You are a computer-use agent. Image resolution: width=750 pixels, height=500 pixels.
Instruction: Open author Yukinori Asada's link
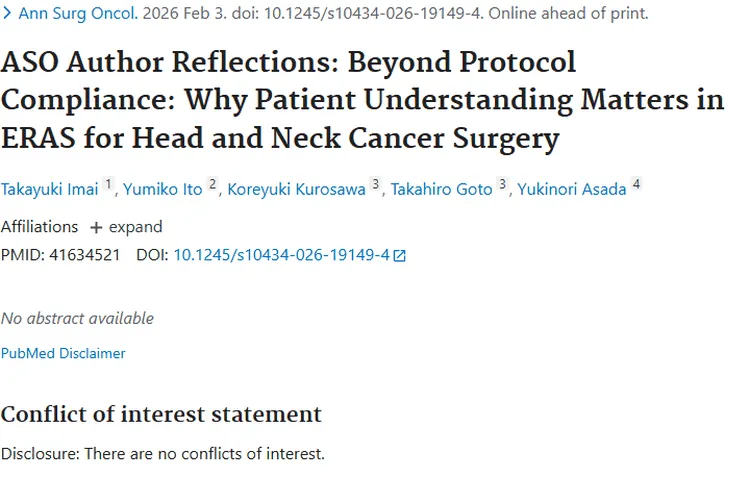pos(572,190)
